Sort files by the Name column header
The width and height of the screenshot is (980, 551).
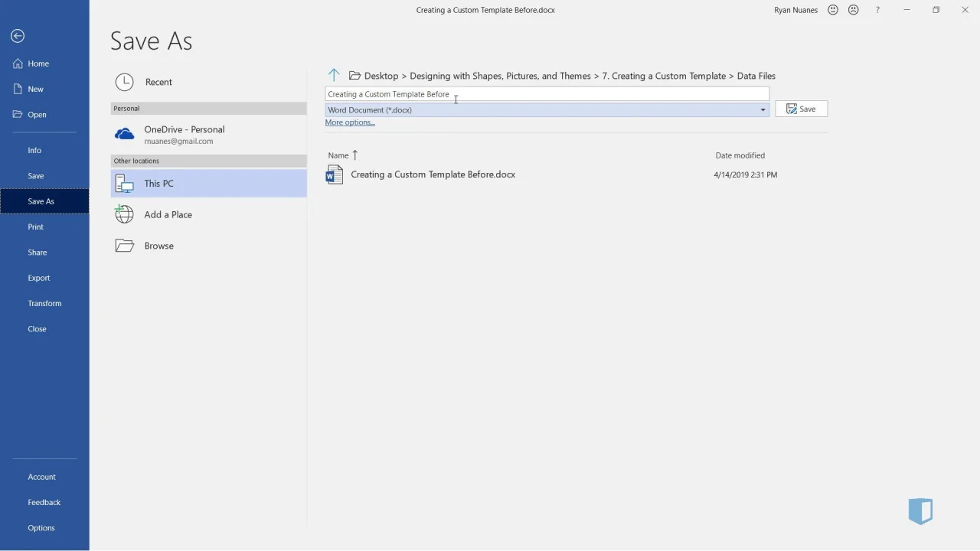click(338, 155)
